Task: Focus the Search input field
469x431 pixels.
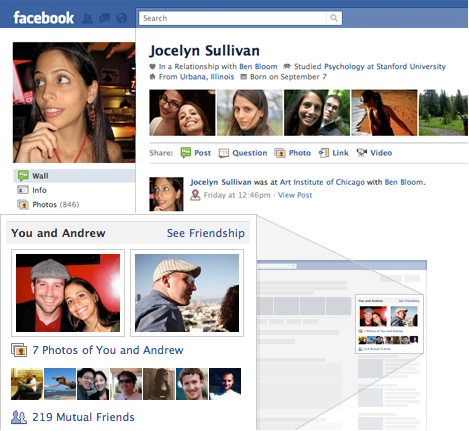Action: pos(233,18)
